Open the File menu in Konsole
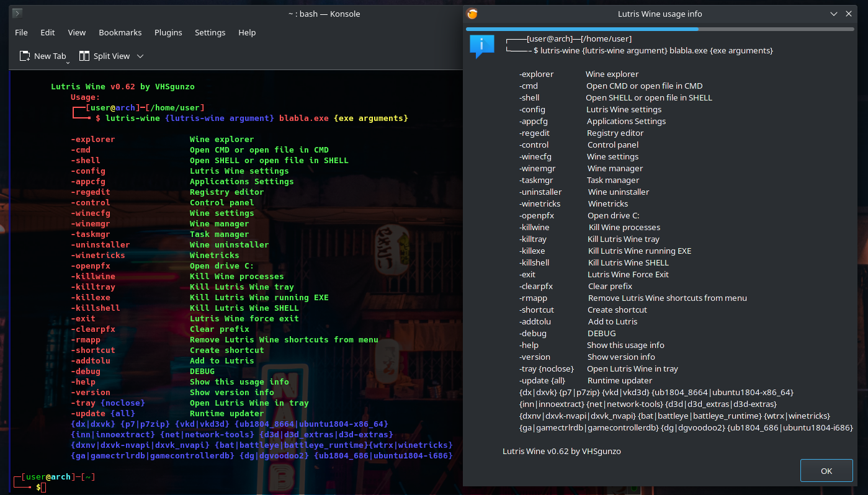 click(x=21, y=32)
